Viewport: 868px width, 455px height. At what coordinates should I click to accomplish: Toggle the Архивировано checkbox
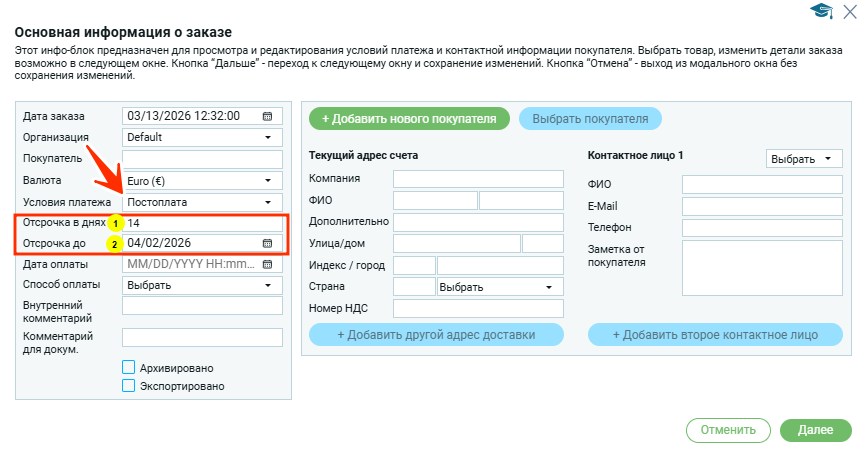[128, 367]
